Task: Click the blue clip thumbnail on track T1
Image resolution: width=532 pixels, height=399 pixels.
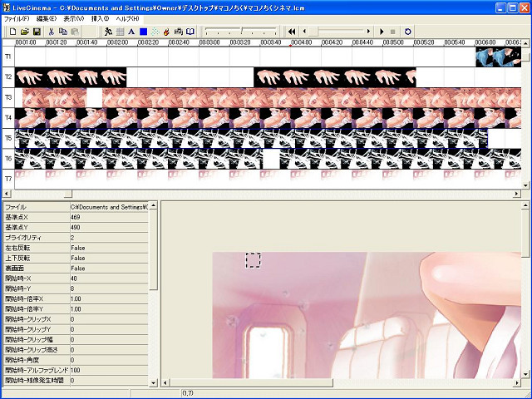Action: coord(498,57)
